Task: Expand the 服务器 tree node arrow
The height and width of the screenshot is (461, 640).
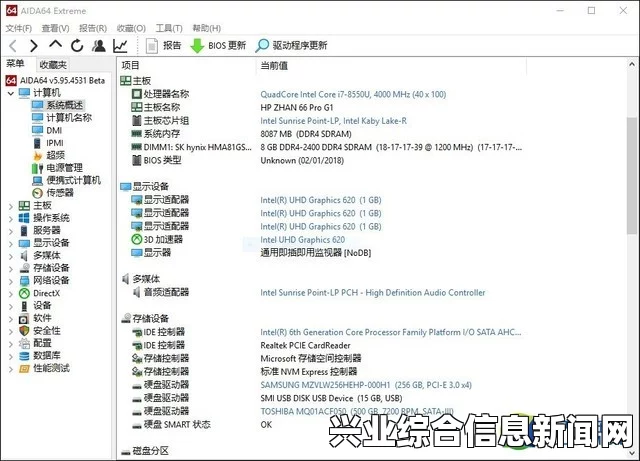Action: click(x=11, y=231)
